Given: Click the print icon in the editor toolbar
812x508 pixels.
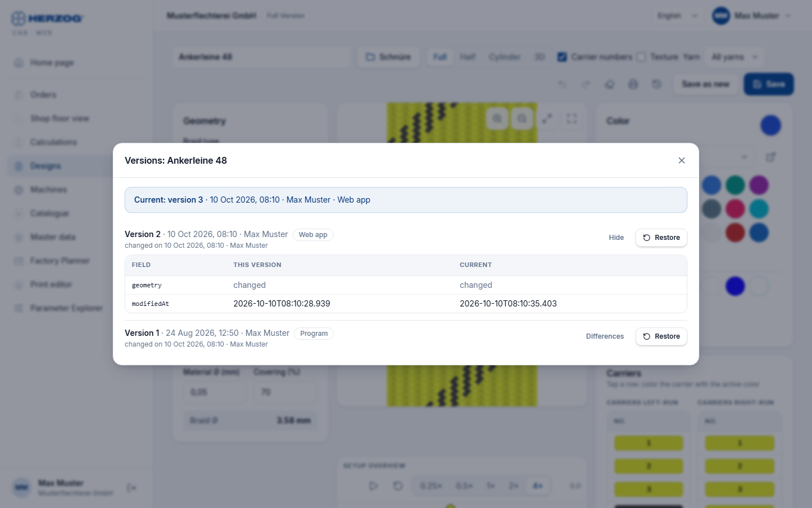Looking at the screenshot, I should point(633,84).
